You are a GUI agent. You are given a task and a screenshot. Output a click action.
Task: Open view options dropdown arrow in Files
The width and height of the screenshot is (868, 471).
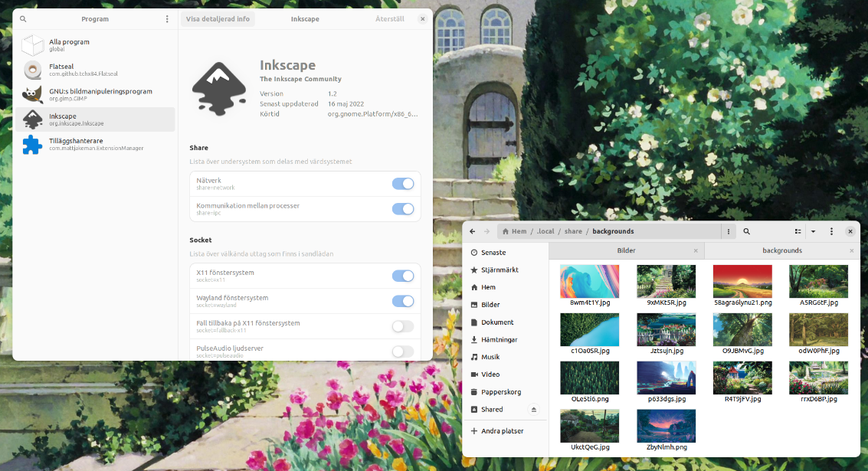pyautogui.click(x=813, y=231)
